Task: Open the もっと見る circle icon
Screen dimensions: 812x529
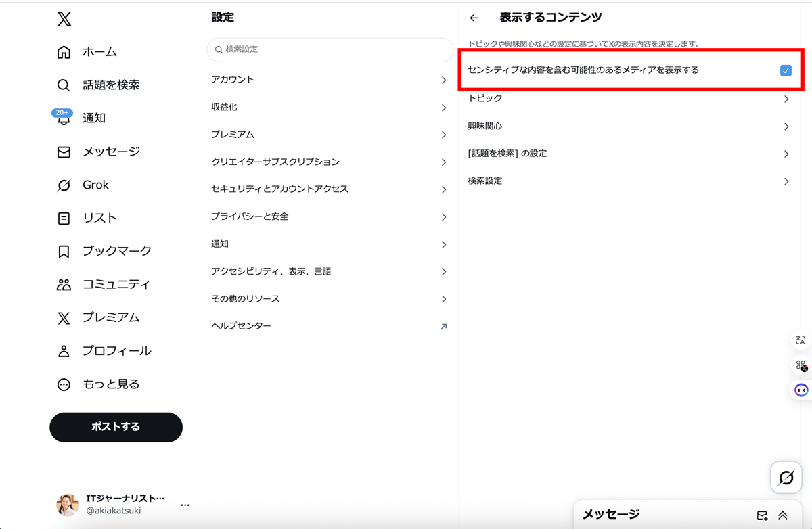Action: [64, 384]
